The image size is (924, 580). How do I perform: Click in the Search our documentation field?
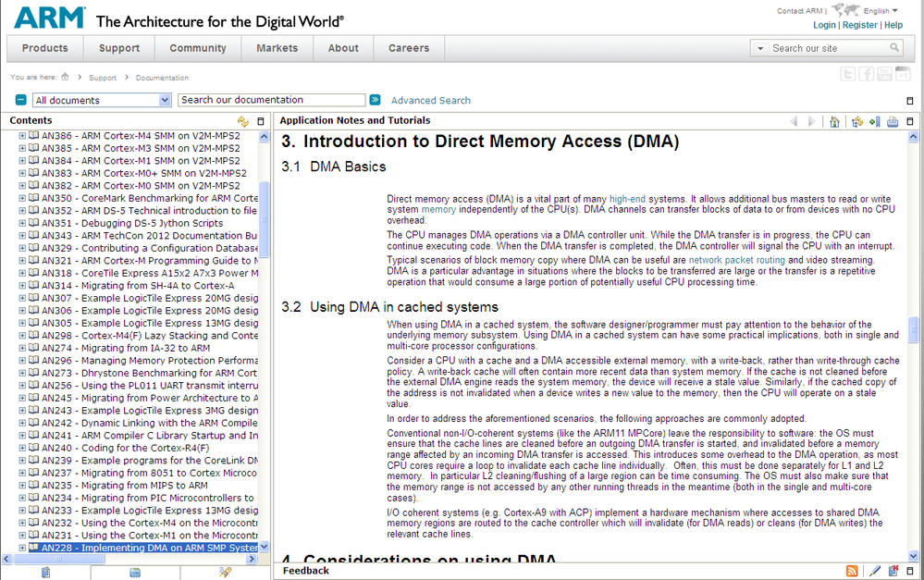point(272,100)
